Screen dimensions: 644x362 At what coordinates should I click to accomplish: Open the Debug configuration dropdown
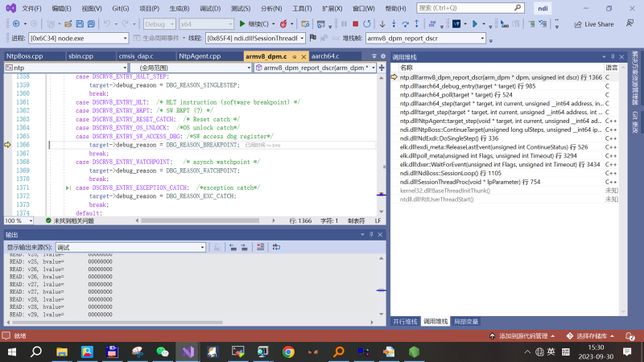click(159, 24)
